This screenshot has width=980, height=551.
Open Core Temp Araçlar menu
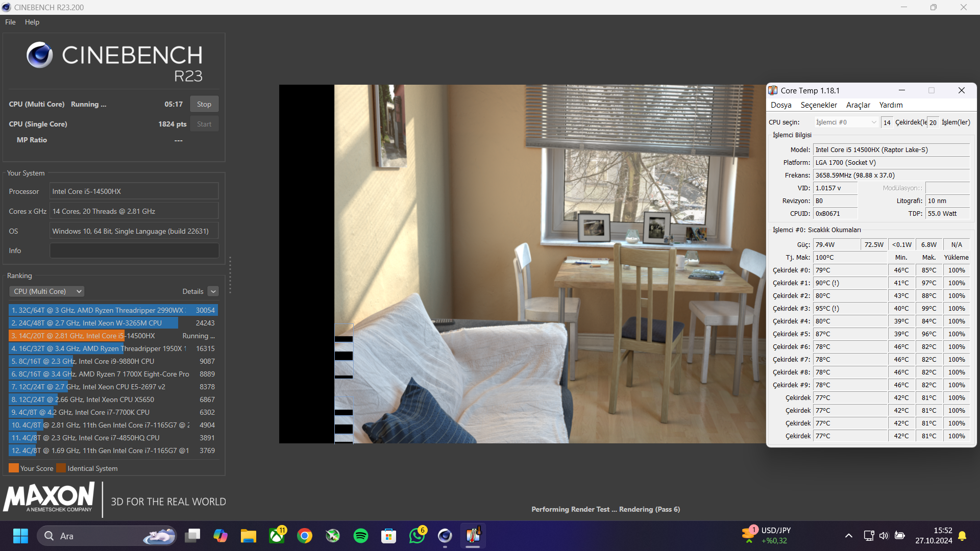857,105
